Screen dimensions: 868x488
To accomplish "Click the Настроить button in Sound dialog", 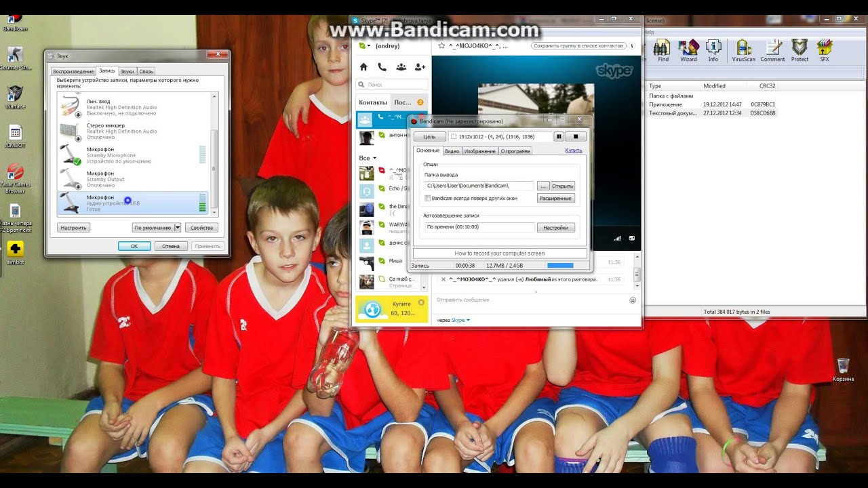I will click(x=73, y=228).
